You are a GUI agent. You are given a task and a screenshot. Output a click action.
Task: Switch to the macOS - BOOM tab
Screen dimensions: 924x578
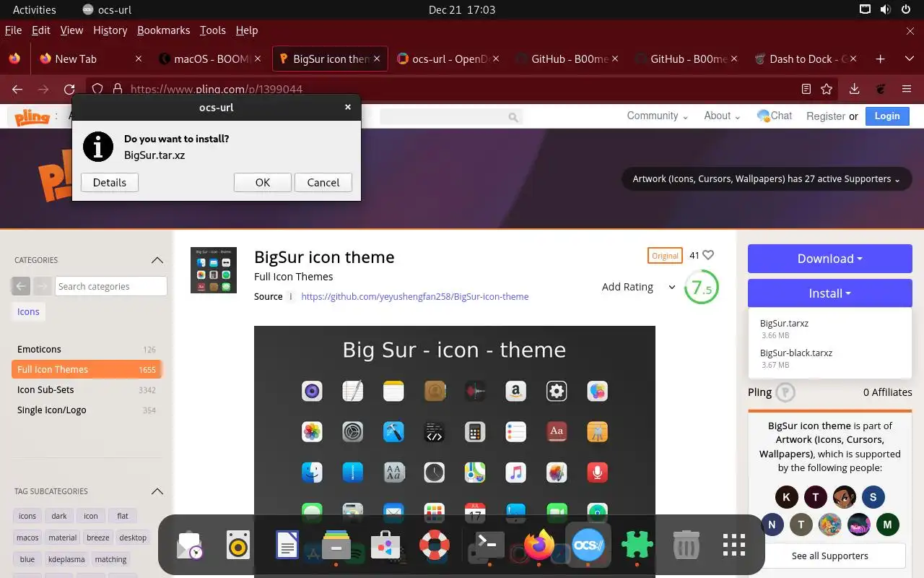point(210,59)
